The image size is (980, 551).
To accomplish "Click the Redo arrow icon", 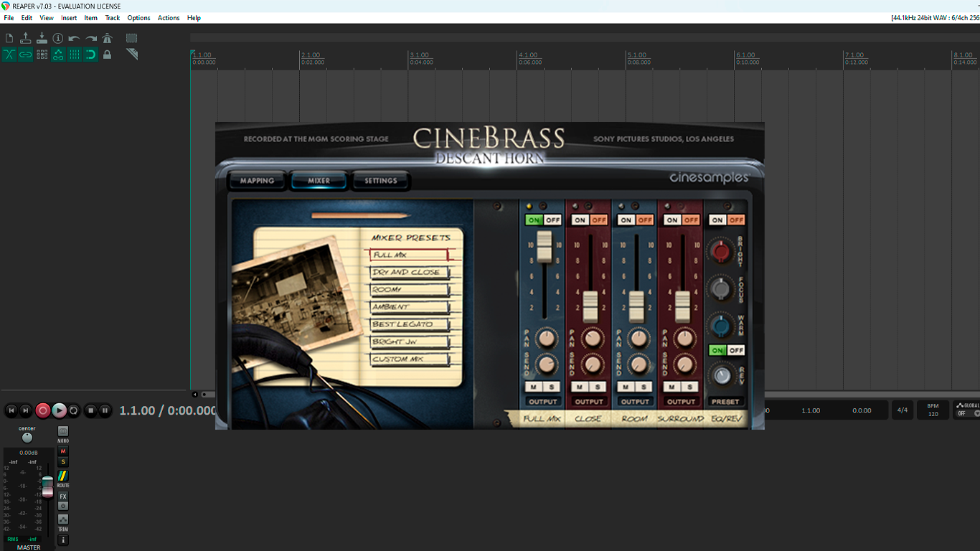I will pos(90,38).
